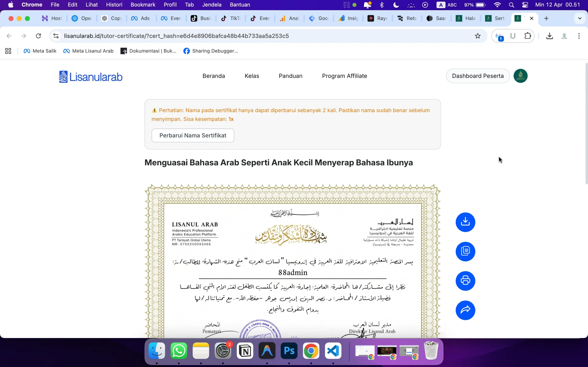Print the certificate with the printer icon
The image size is (588, 367).
(465, 281)
